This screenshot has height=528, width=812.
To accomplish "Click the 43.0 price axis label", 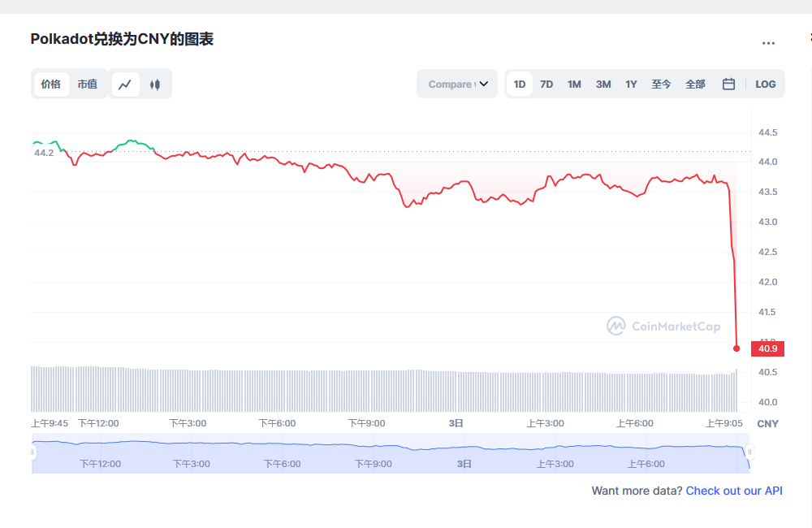I will [x=767, y=222].
